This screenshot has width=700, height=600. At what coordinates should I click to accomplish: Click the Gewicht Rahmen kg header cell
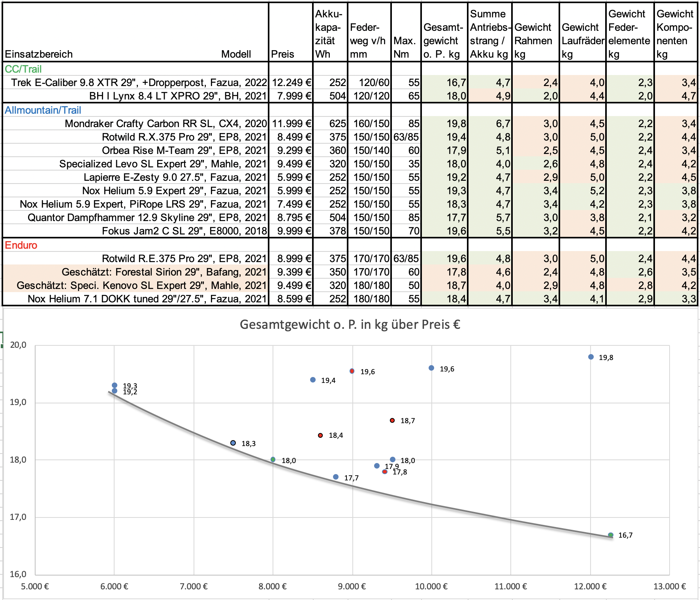tap(534, 41)
